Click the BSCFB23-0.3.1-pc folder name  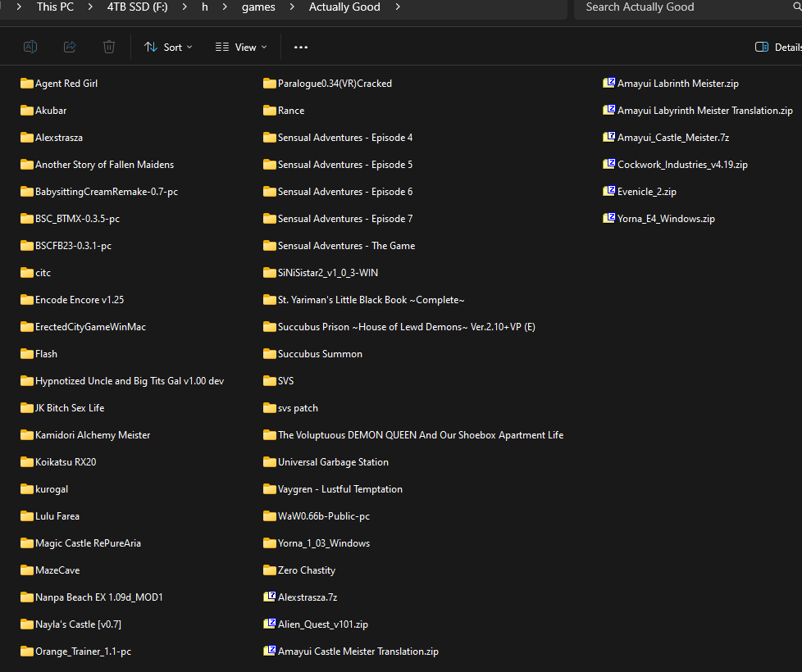point(74,246)
